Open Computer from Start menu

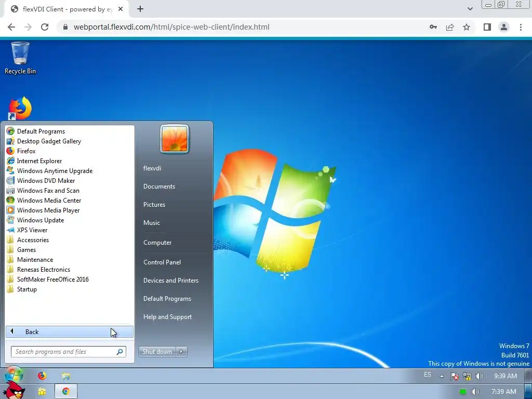157,243
